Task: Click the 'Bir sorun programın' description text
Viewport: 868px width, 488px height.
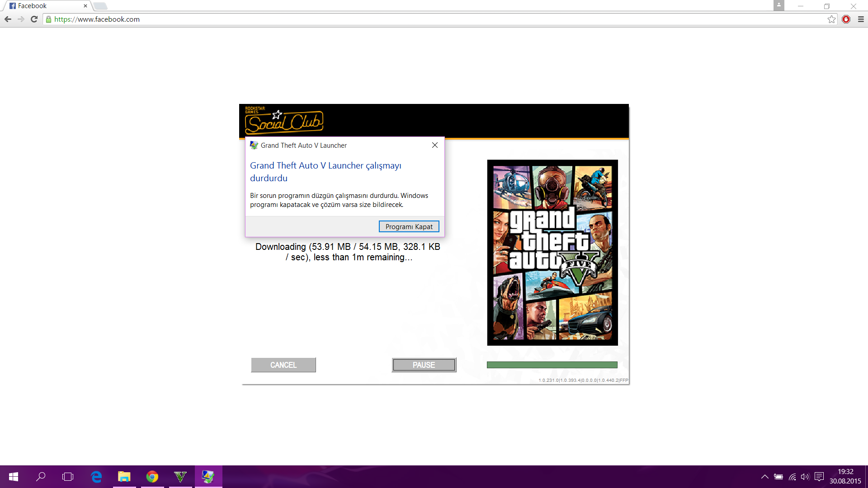Action: (339, 200)
